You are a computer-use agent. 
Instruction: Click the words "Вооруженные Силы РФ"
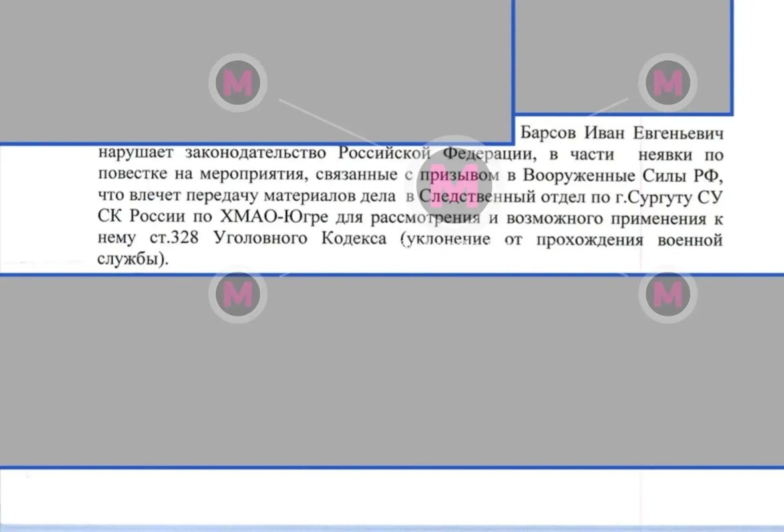point(622,176)
